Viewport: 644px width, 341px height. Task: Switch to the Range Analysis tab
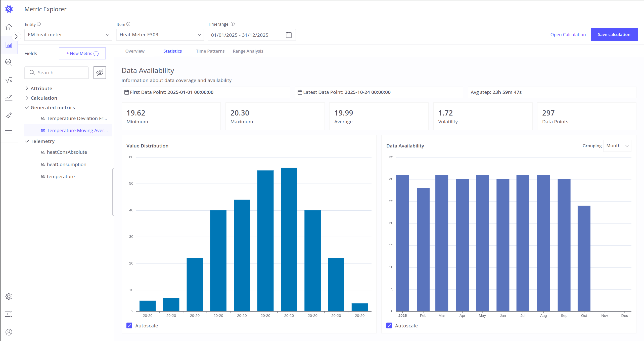[248, 51]
